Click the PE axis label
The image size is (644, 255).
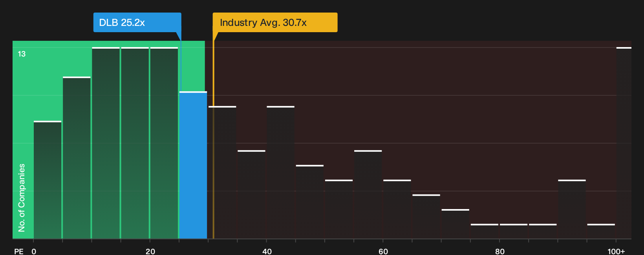[x=19, y=251]
